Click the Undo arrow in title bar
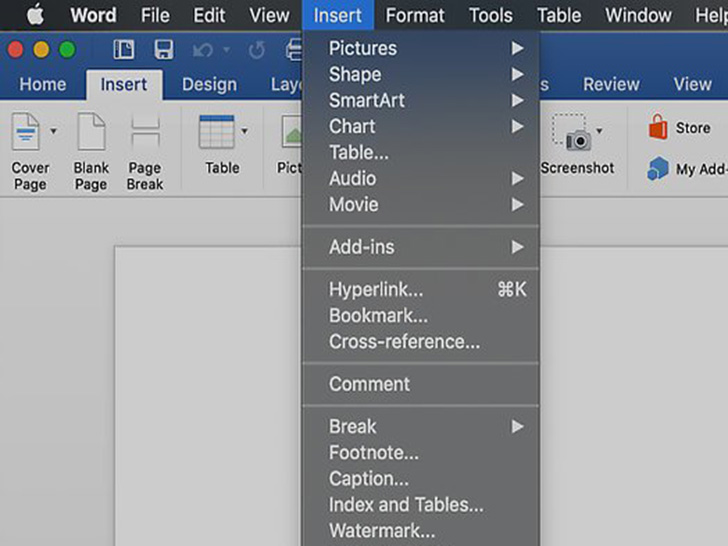 [x=203, y=50]
